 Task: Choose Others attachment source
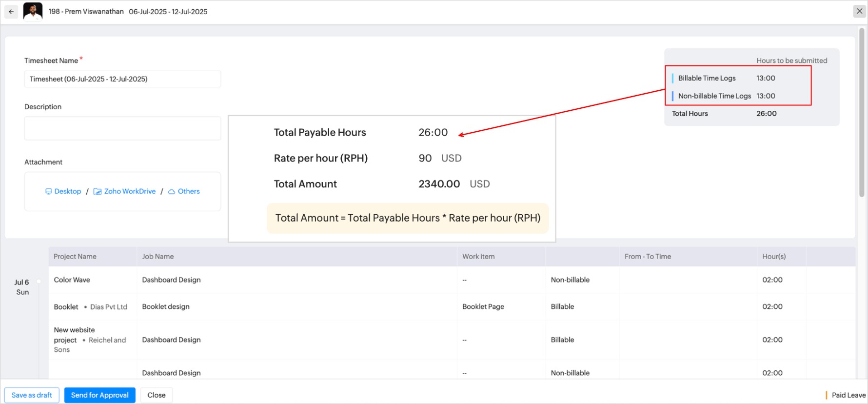point(189,191)
